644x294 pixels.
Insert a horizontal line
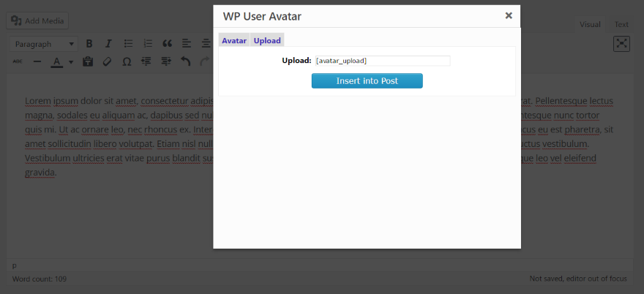click(37, 61)
